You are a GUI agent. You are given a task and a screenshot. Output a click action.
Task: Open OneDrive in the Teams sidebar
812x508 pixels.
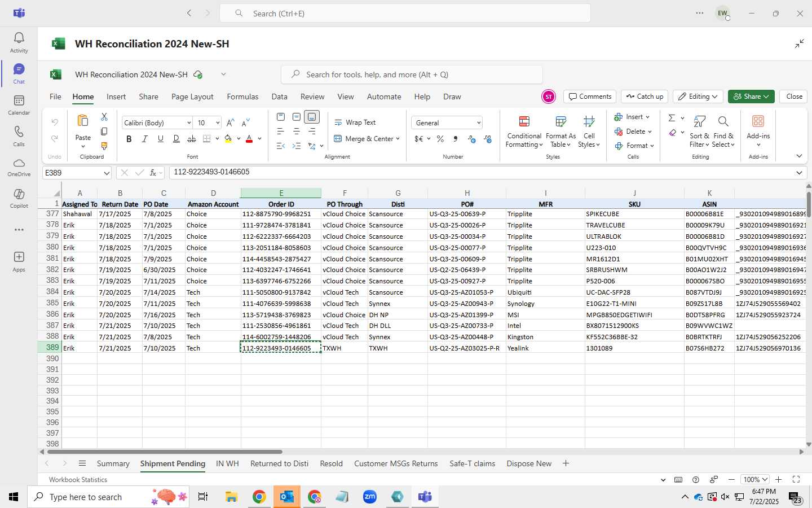pyautogui.click(x=19, y=167)
